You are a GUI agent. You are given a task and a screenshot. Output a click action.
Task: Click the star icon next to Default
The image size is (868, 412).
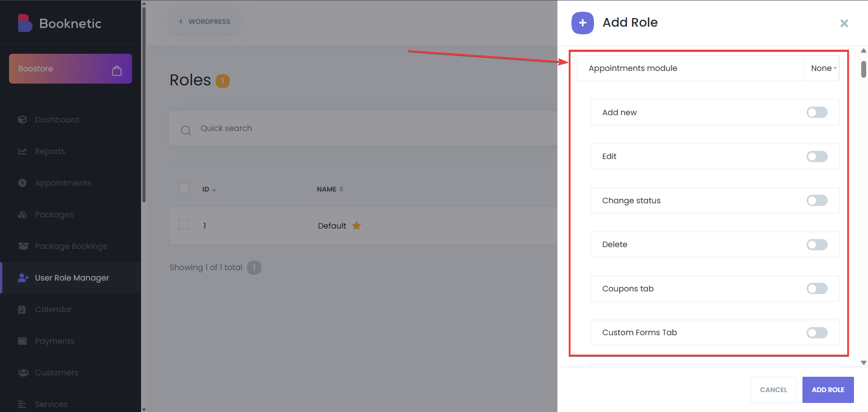[x=357, y=225]
